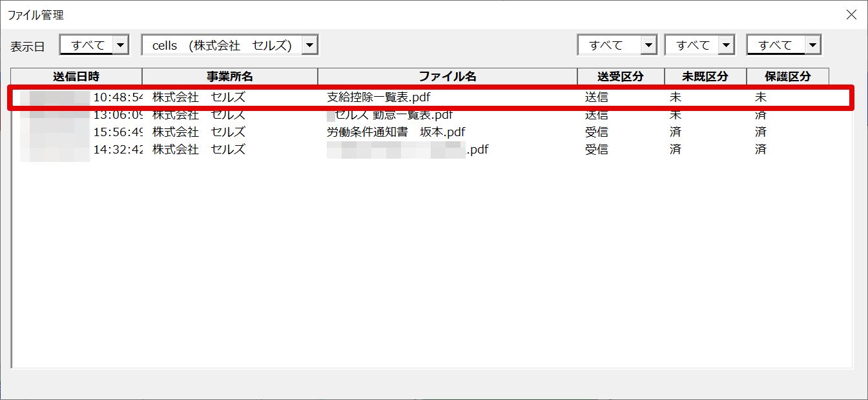Click 未 under 未既区分 for 支給控除一覧表.pdf
This screenshot has height=400, width=868.
point(676,98)
